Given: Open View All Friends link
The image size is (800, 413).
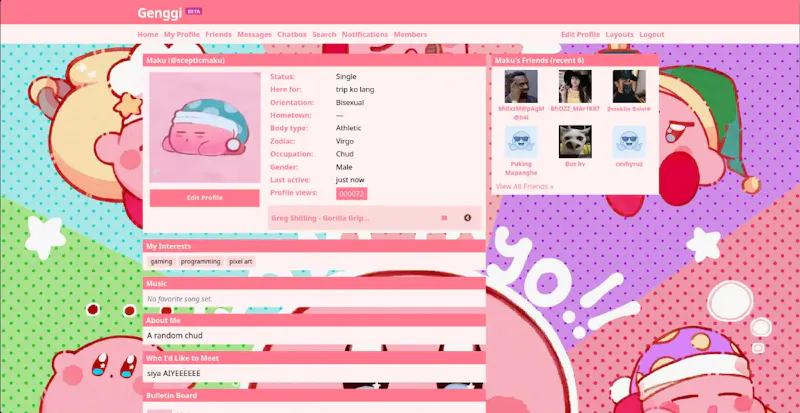Looking at the screenshot, I should pos(524,186).
